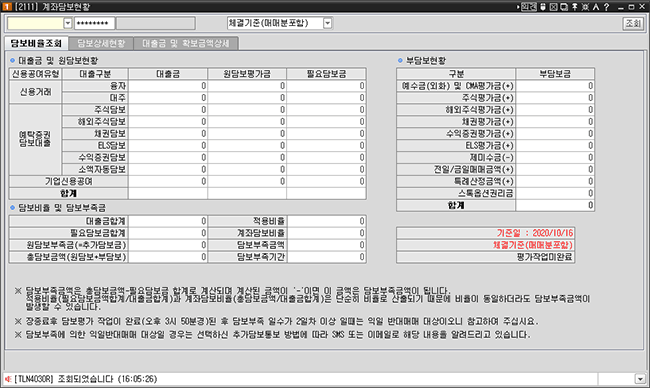
Task: Click the 총담보금액(원담보+부담보) label
Action: (x=68, y=257)
